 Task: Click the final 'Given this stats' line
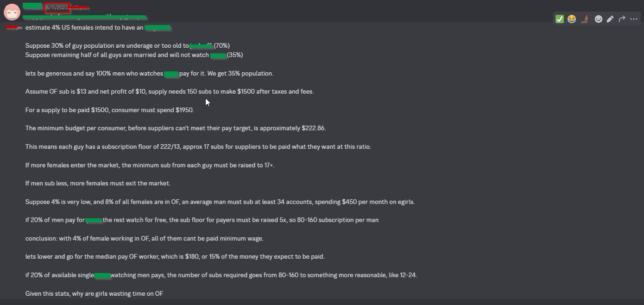tap(94, 293)
